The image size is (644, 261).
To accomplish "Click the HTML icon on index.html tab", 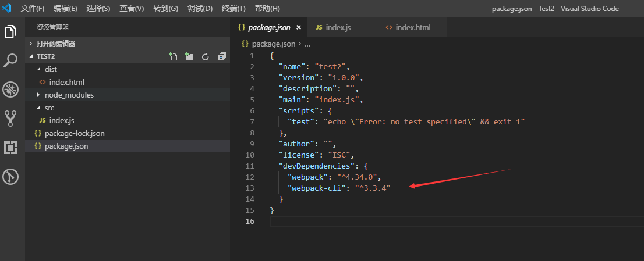I will 388,27.
